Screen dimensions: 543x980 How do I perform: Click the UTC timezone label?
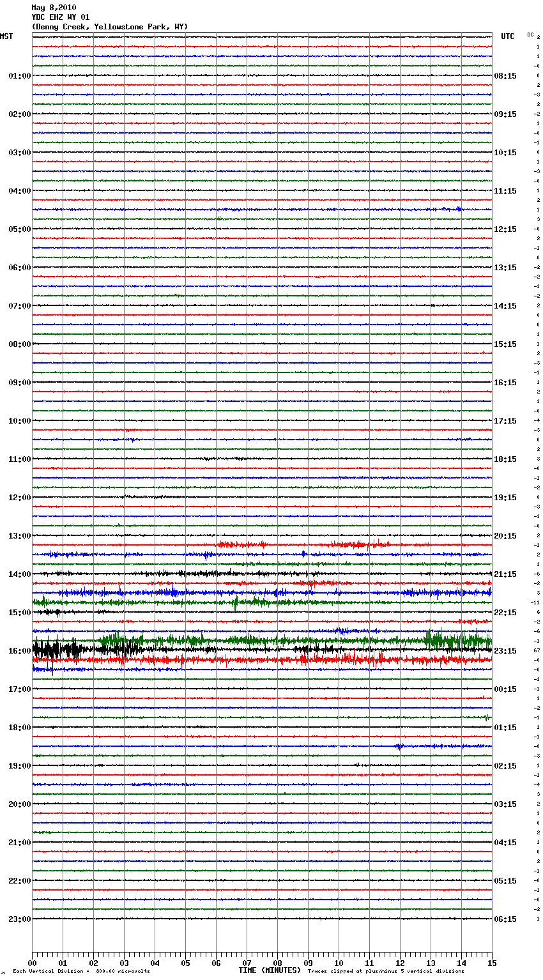pyautogui.click(x=507, y=36)
